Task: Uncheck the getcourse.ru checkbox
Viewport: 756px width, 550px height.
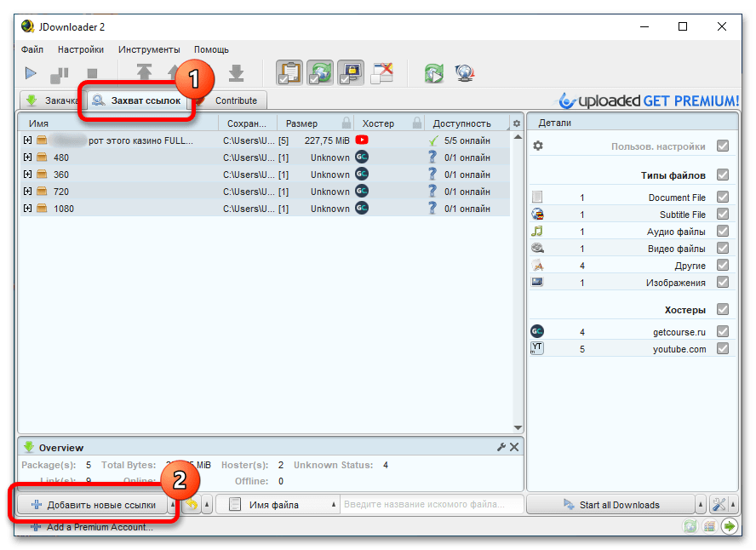Action: (x=722, y=331)
